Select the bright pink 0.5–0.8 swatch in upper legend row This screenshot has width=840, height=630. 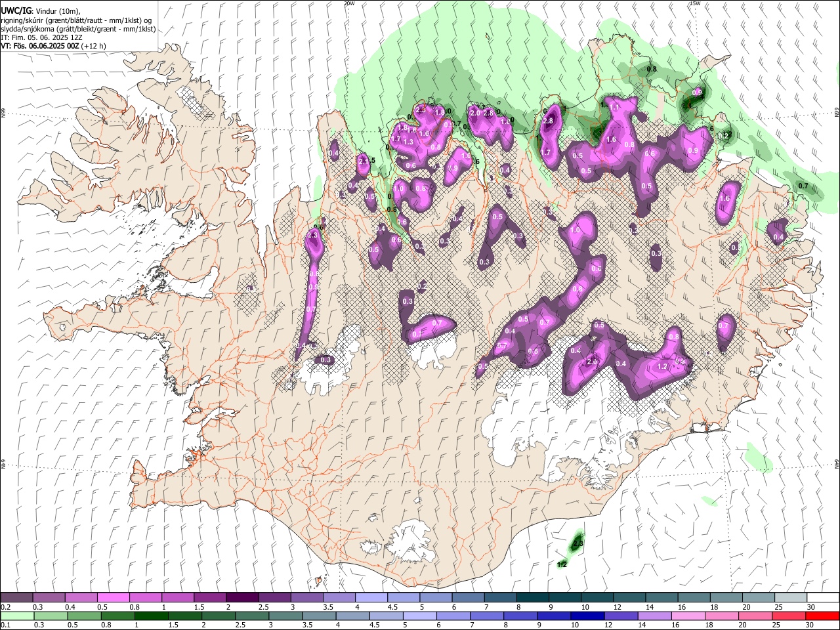click(x=113, y=598)
